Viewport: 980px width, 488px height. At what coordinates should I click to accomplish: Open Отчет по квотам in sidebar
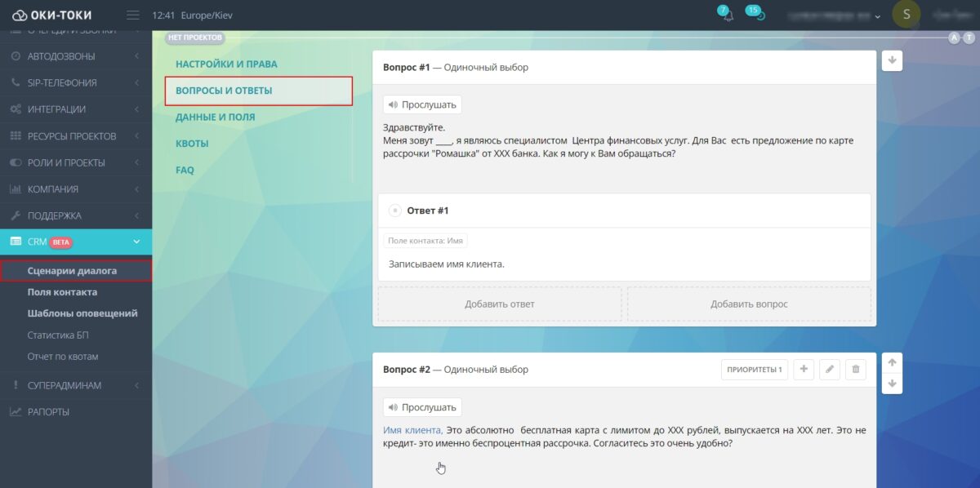tap(62, 357)
